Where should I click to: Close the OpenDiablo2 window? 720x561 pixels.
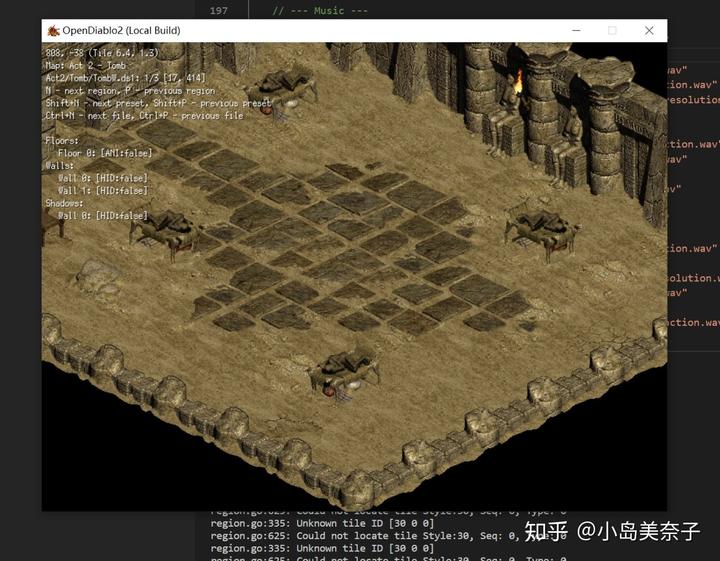click(x=649, y=31)
